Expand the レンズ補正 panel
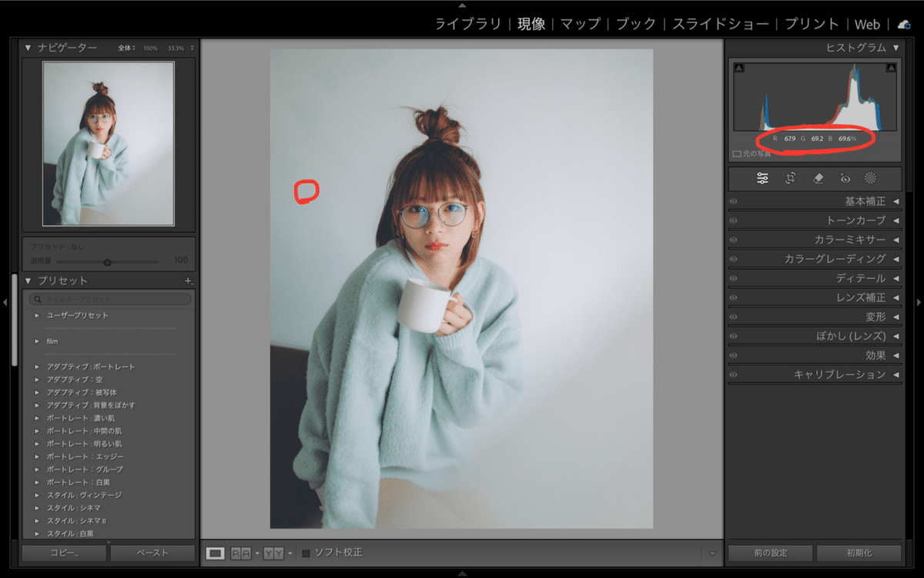The width and height of the screenshot is (924, 578). coord(896,297)
